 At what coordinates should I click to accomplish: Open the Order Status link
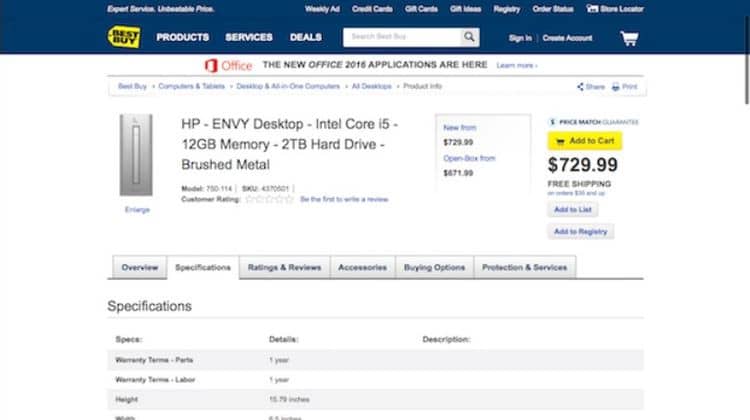click(553, 9)
